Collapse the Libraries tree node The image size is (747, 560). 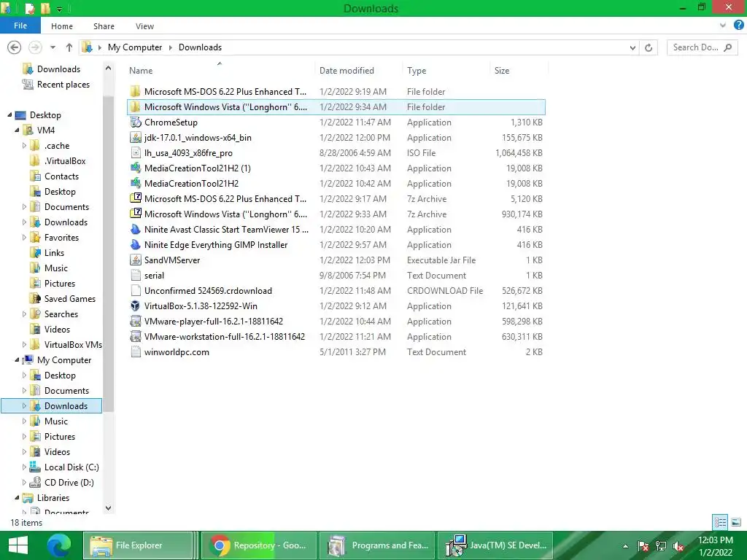click(18, 497)
